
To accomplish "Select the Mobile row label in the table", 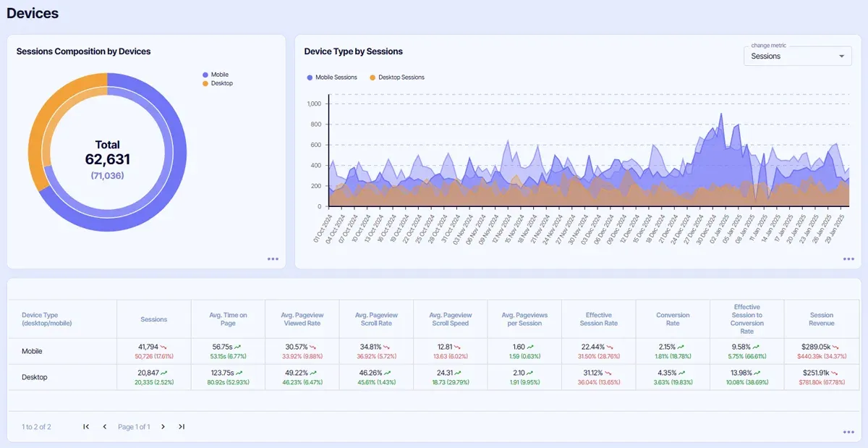I will 32,351.
